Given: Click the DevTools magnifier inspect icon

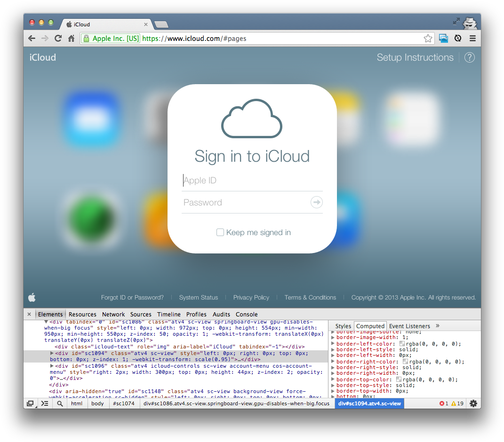Looking at the screenshot, I should (60, 403).
